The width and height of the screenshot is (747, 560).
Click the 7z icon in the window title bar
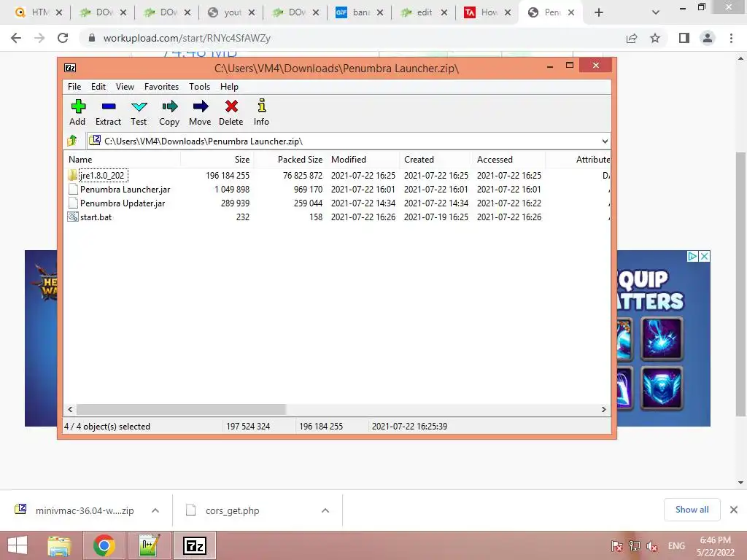point(70,68)
